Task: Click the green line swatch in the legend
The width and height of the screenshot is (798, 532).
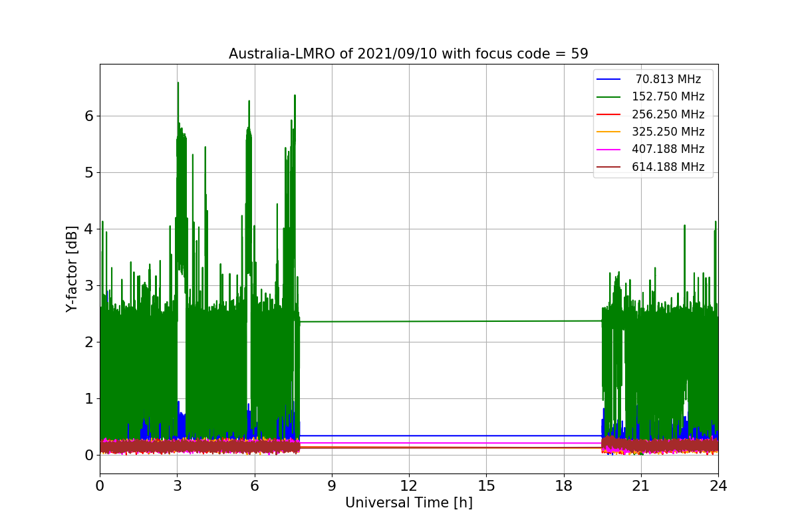Action: click(609, 97)
